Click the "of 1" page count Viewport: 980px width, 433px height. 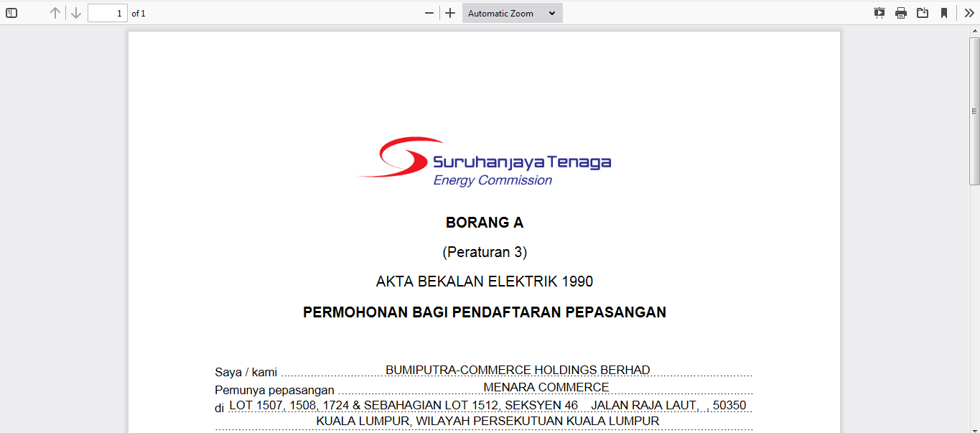pos(139,14)
